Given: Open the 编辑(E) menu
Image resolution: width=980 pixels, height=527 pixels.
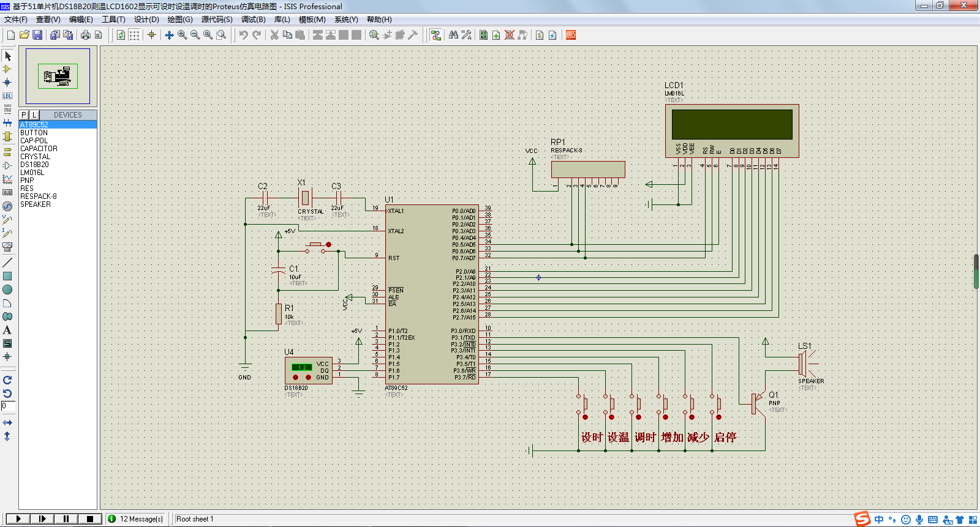Looking at the screenshot, I should click(81, 20).
